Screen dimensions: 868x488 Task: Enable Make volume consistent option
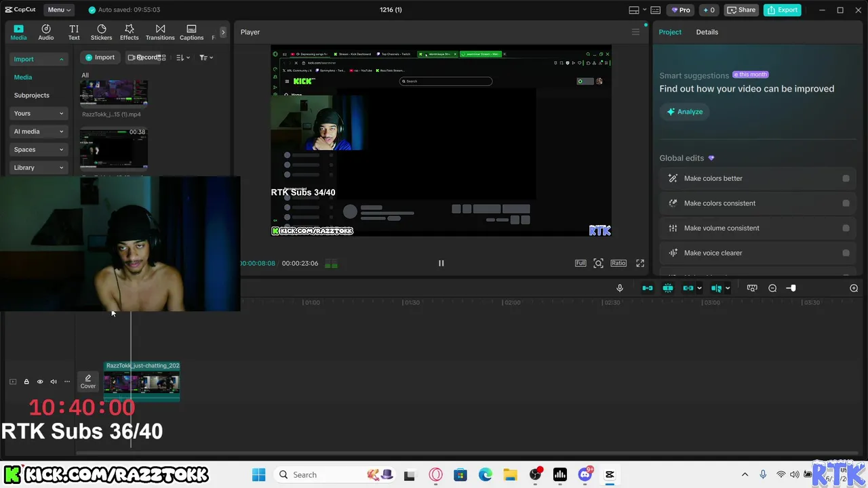(846, 228)
